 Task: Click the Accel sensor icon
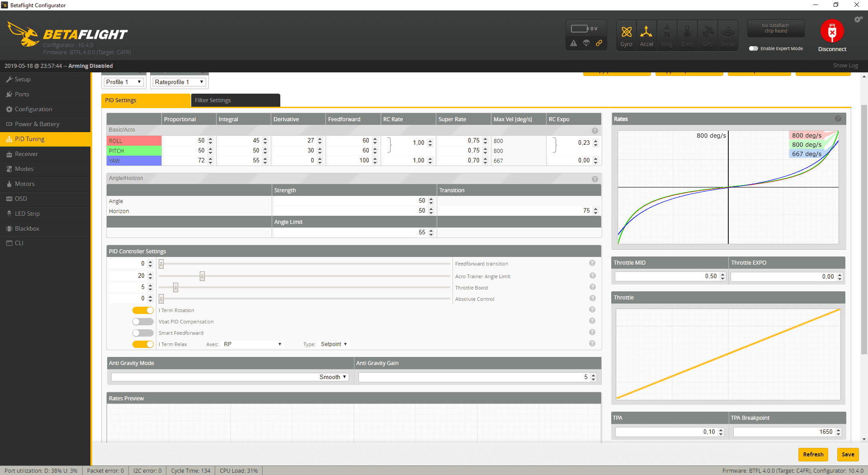[x=646, y=35]
